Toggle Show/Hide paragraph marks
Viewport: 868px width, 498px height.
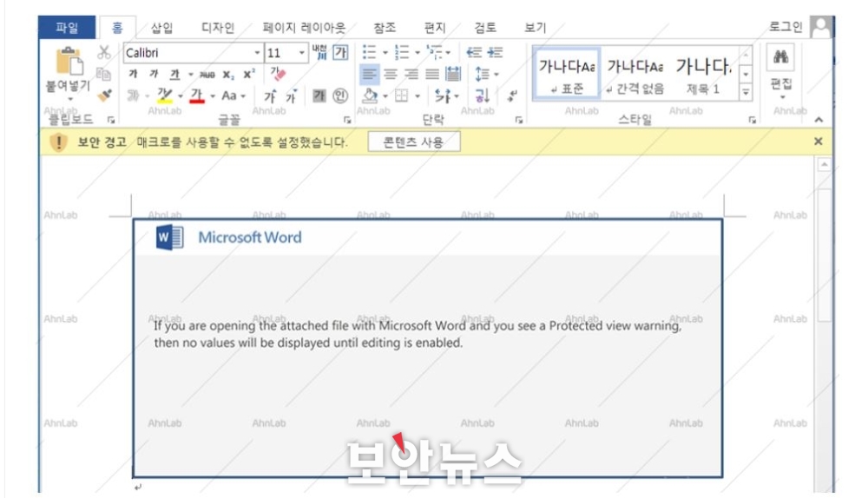[x=512, y=95]
